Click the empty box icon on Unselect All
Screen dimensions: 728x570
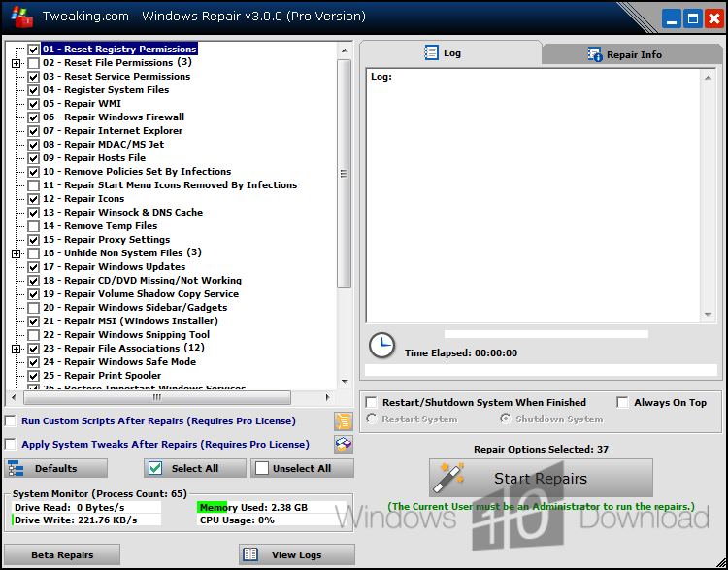tap(262, 468)
